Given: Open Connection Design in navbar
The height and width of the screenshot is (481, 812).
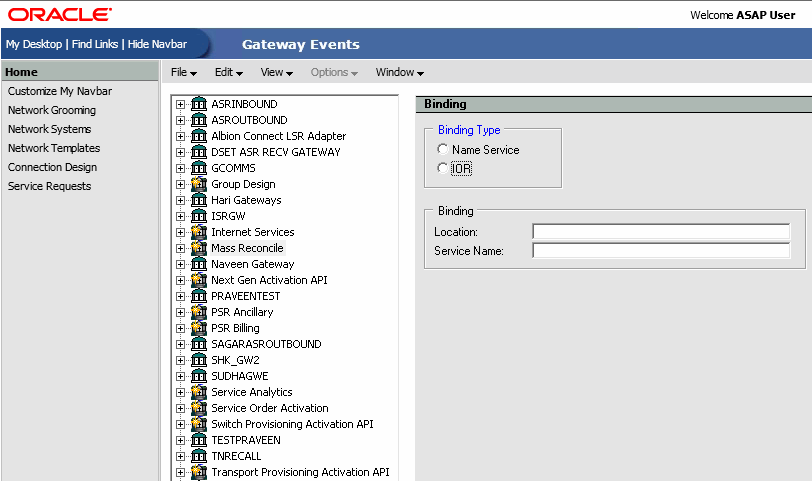Looking at the screenshot, I should (x=52, y=167).
